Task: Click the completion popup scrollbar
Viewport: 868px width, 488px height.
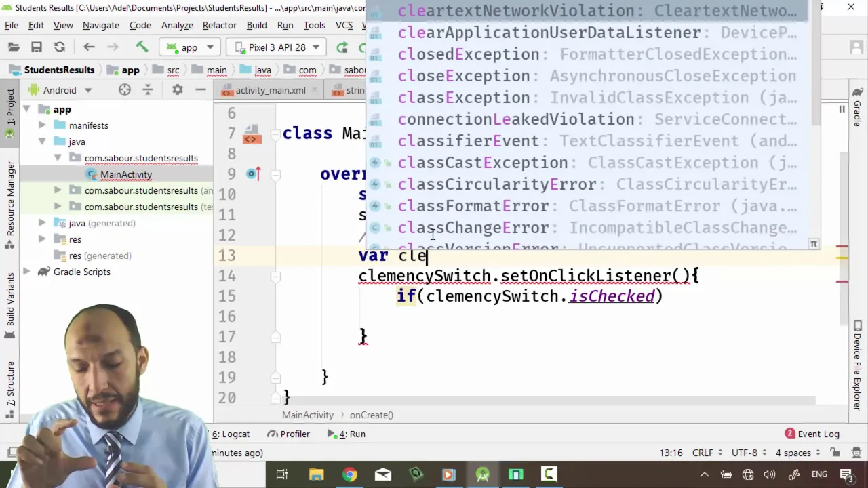Action: pos(814,64)
